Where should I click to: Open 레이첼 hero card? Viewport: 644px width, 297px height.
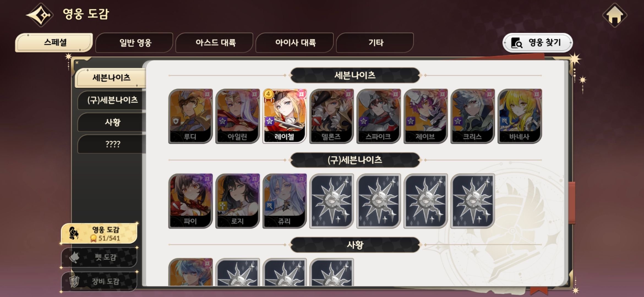click(285, 116)
